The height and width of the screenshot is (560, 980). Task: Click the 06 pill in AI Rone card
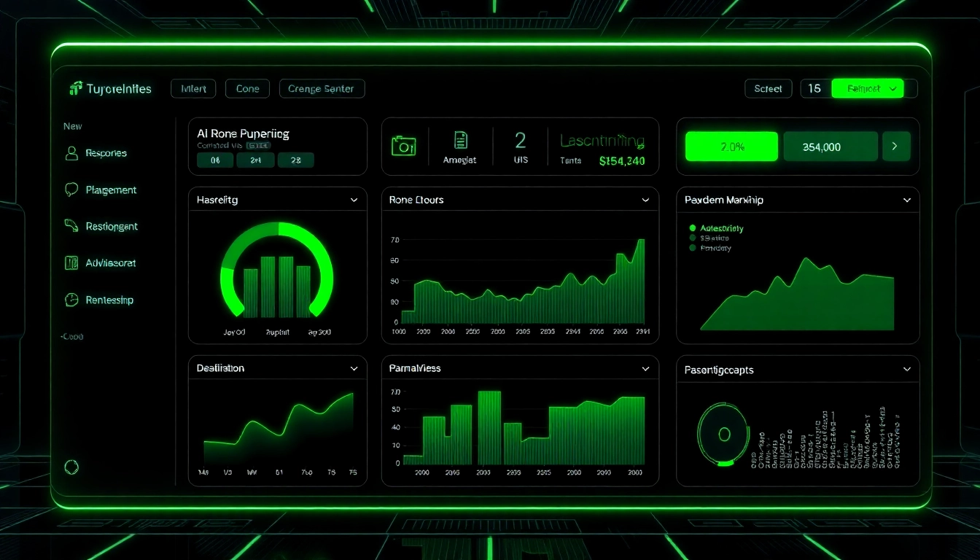pyautogui.click(x=215, y=160)
